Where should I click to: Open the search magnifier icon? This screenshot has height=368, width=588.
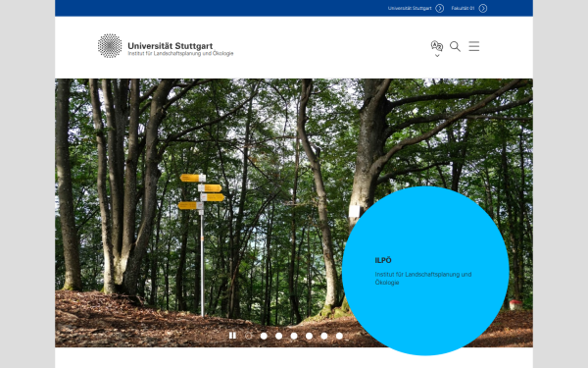tap(455, 46)
